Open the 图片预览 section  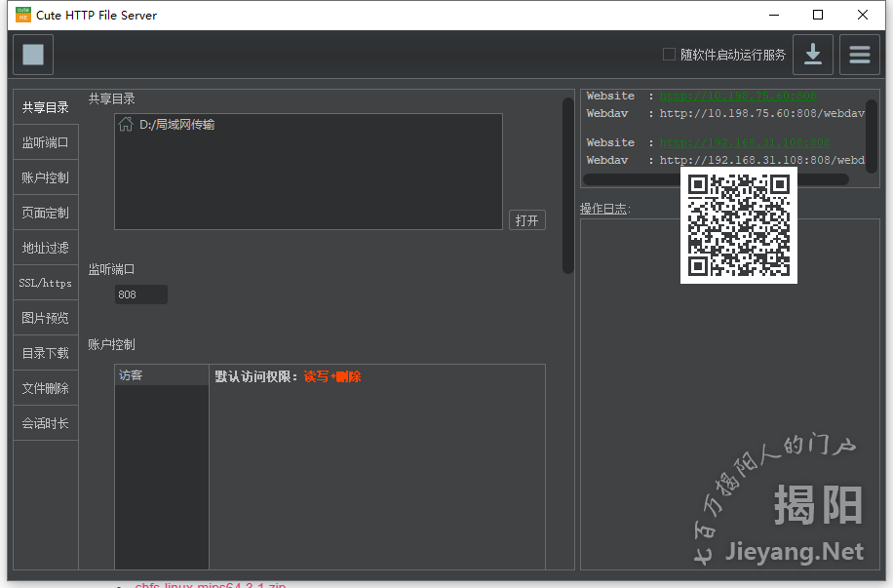click(45, 317)
